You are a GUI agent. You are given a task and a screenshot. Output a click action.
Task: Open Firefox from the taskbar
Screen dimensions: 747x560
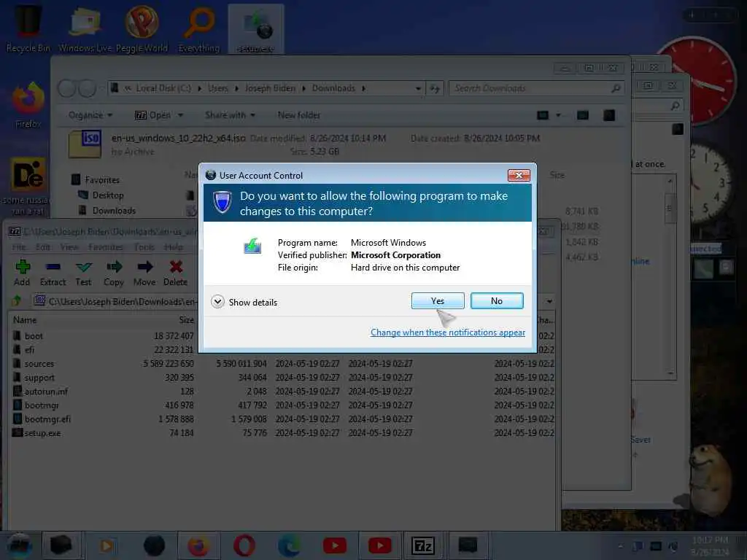198,545
